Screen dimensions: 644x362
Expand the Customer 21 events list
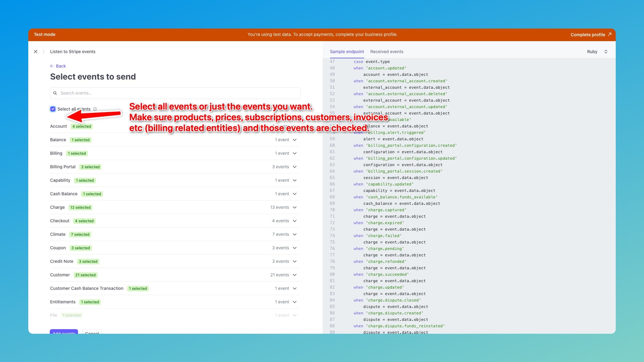coord(294,275)
